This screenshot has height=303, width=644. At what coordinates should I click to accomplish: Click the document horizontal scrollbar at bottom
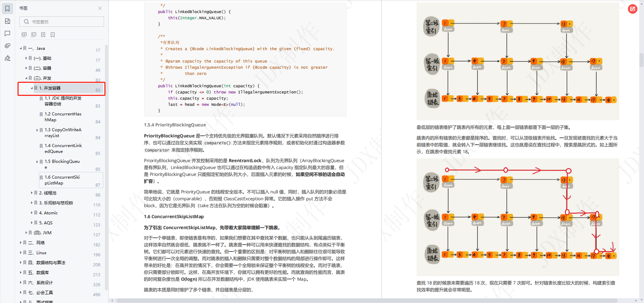(x=367, y=301)
